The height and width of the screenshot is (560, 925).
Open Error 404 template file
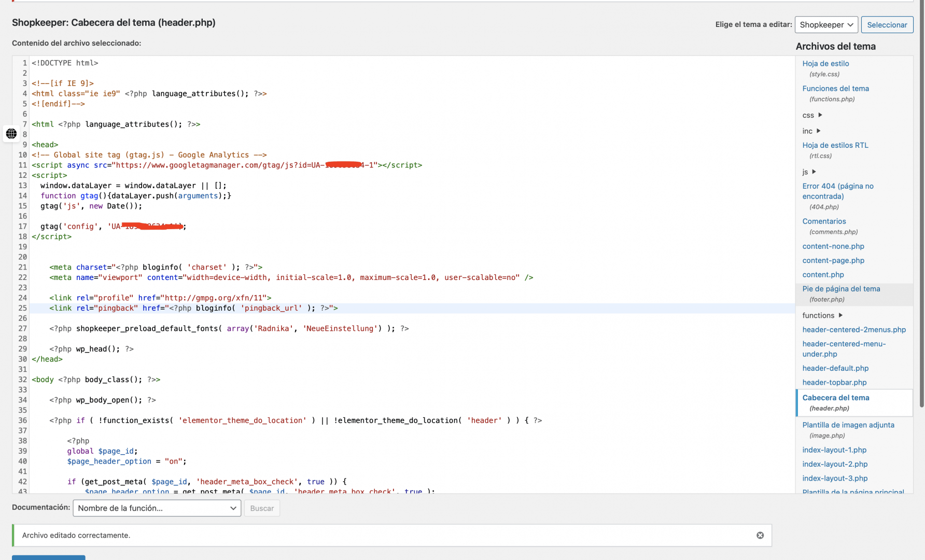837,191
